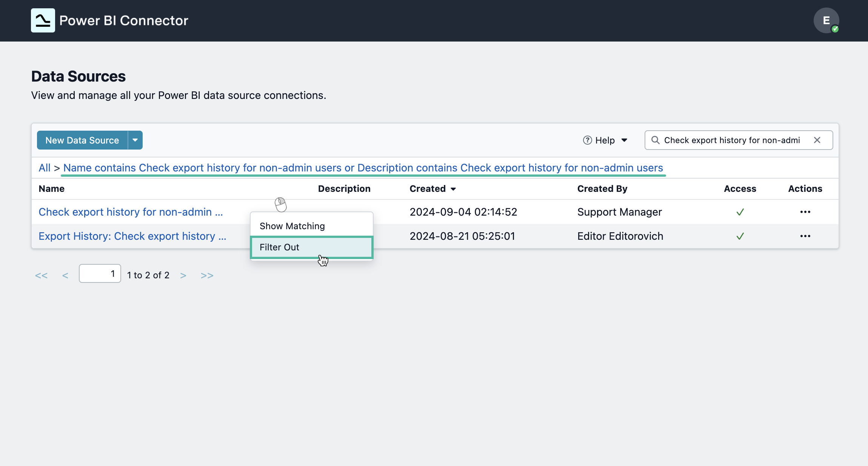868x466 pixels.
Task: Click the access checkmark in Support Manager row
Action: pos(740,212)
